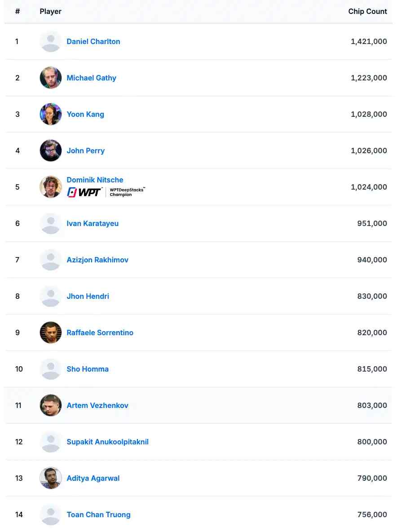
Task: Click Artem Vezhenkov's profile photo
Action: (x=51, y=405)
